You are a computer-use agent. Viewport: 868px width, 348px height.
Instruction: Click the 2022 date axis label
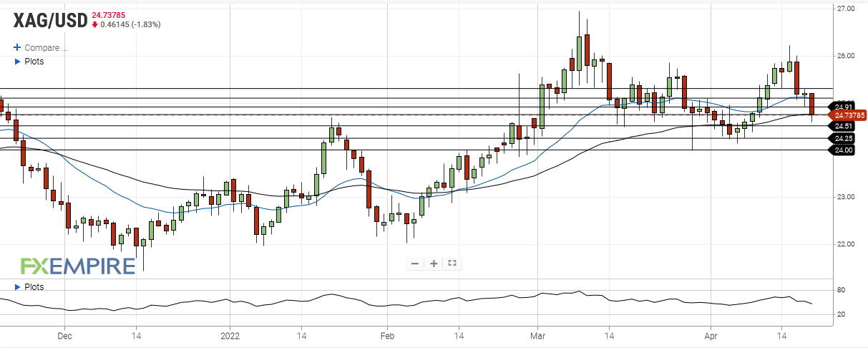[230, 335]
